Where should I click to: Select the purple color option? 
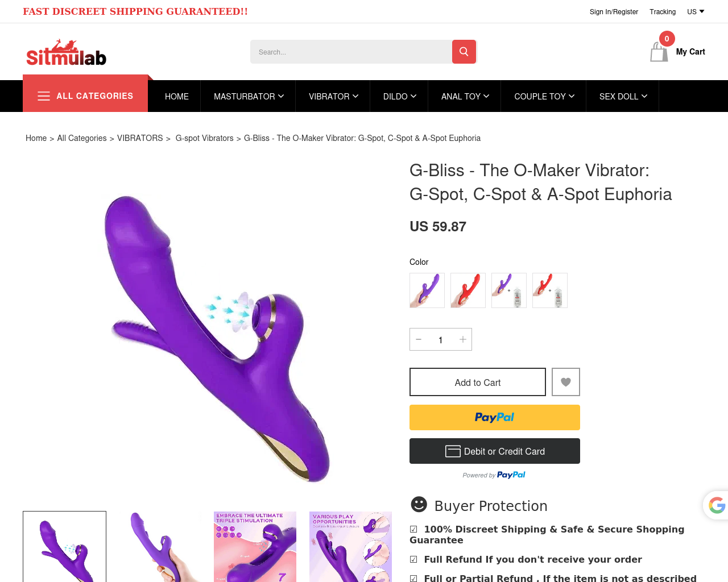[427, 290]
